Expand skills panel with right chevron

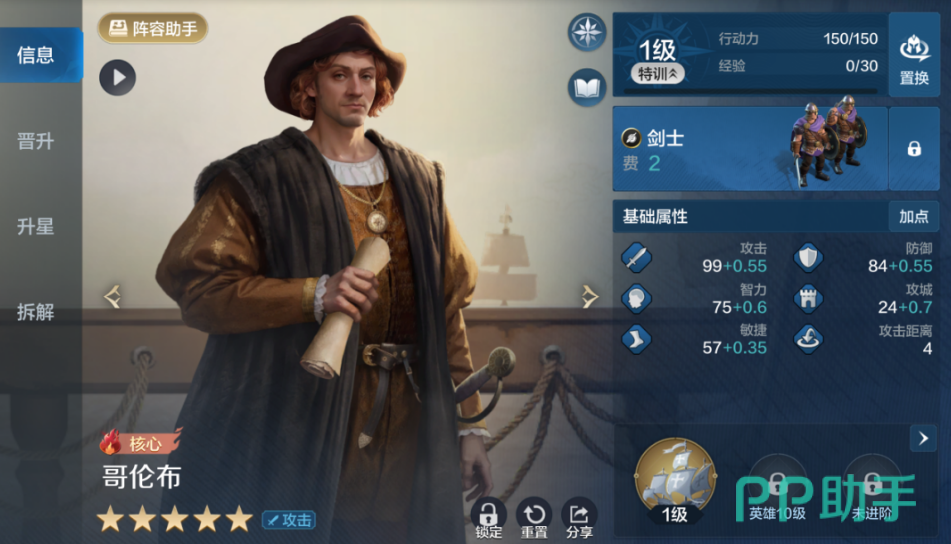pos(923,438)
